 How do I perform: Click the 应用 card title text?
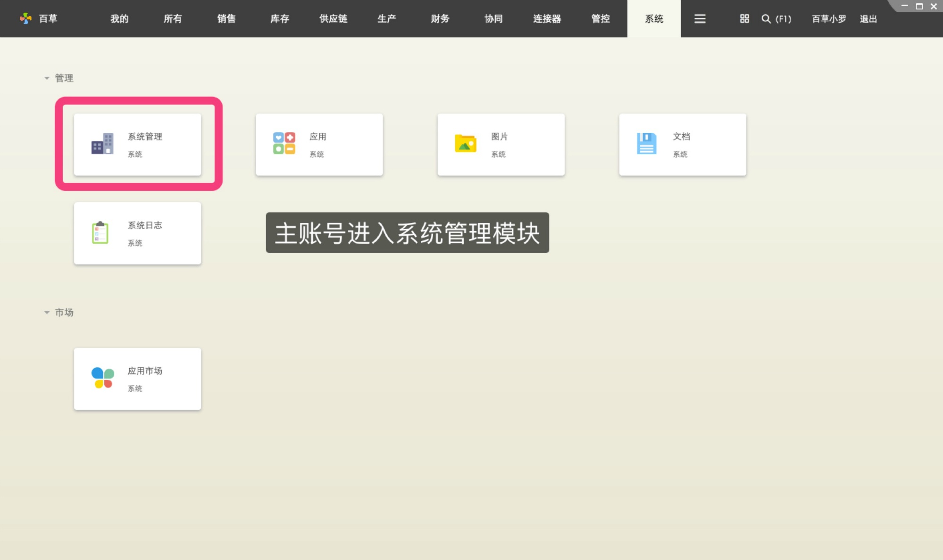coord(318,137)
